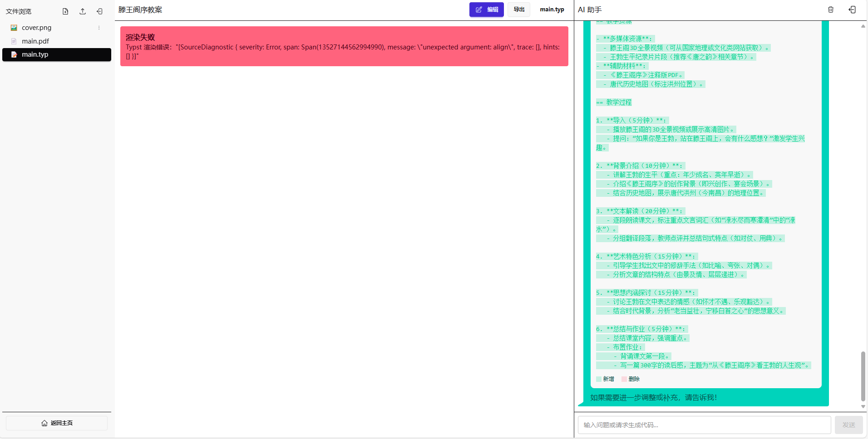Viewport: 868px width, 439px height.
Task: Click the 导出 export button
Action: [518, 10]
